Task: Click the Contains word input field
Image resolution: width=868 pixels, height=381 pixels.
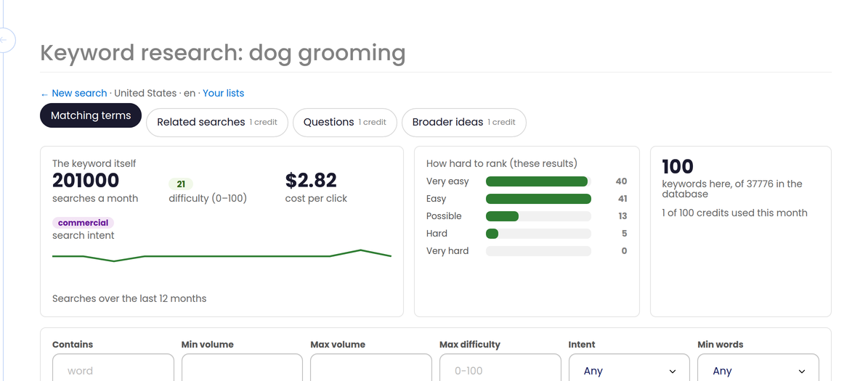Action: [113, 369]
